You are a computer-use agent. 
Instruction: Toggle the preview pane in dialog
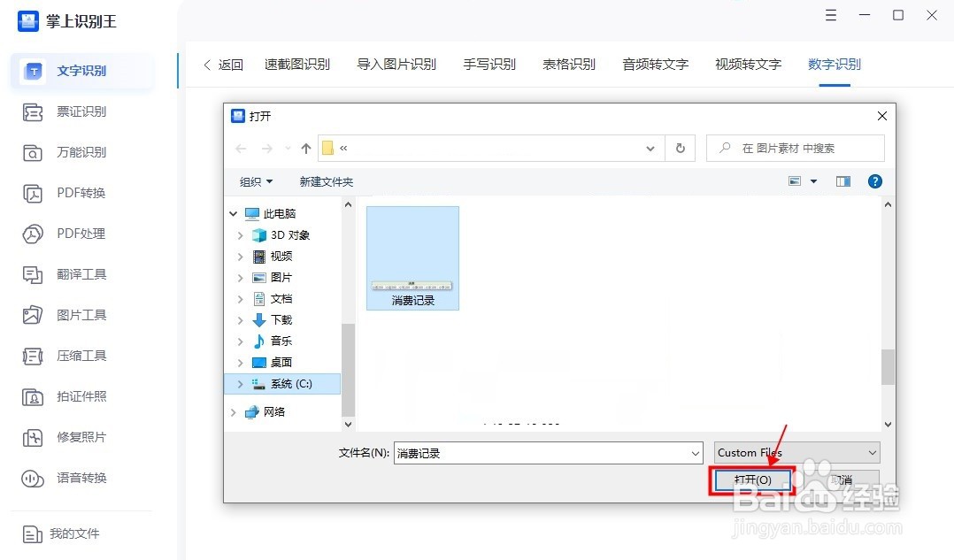pyautogui.click(x=842, y=180)
